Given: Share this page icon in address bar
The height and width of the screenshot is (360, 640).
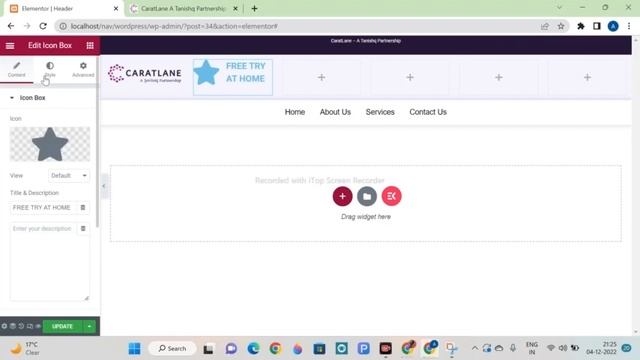Looking at the screenshot, I should coord(545,26).
